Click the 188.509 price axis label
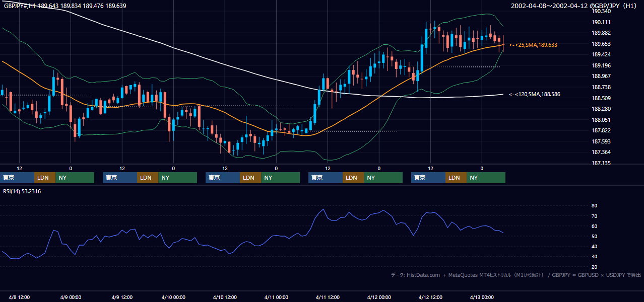644x302 pixels. (602, 98)
